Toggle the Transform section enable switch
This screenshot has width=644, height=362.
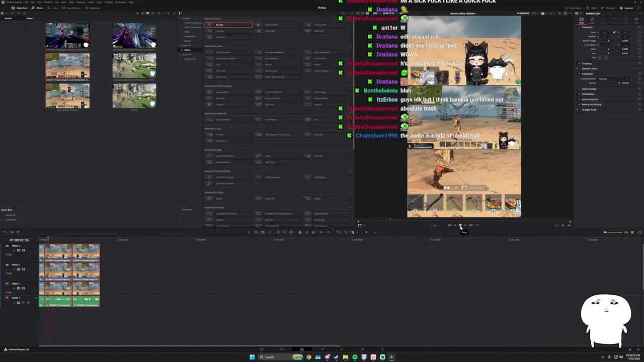coord(579,27)
